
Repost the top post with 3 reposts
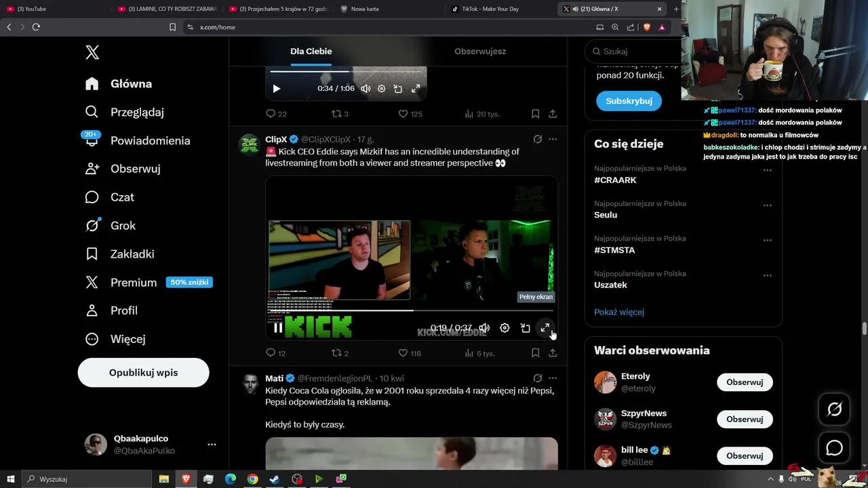click(340, 114)
